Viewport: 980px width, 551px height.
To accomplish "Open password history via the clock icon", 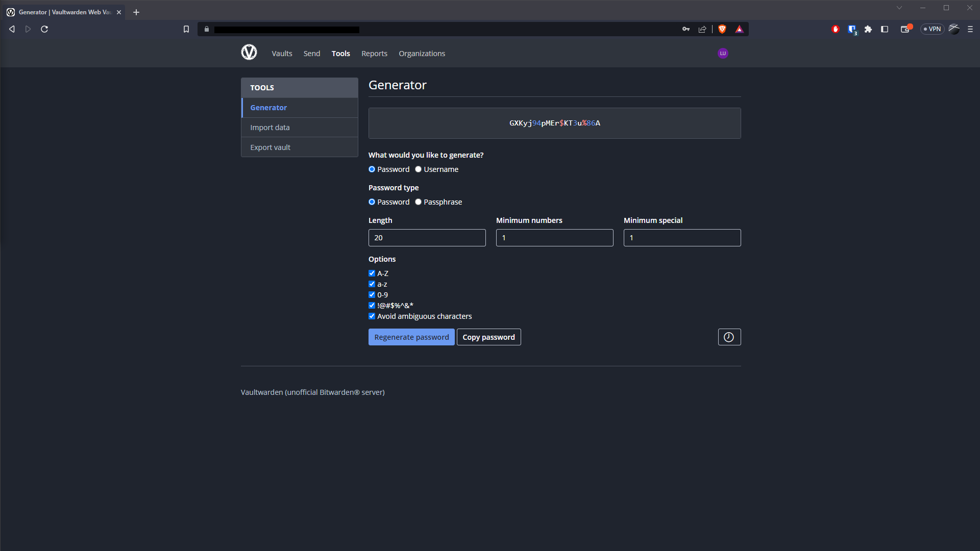I will pos(729,337).
